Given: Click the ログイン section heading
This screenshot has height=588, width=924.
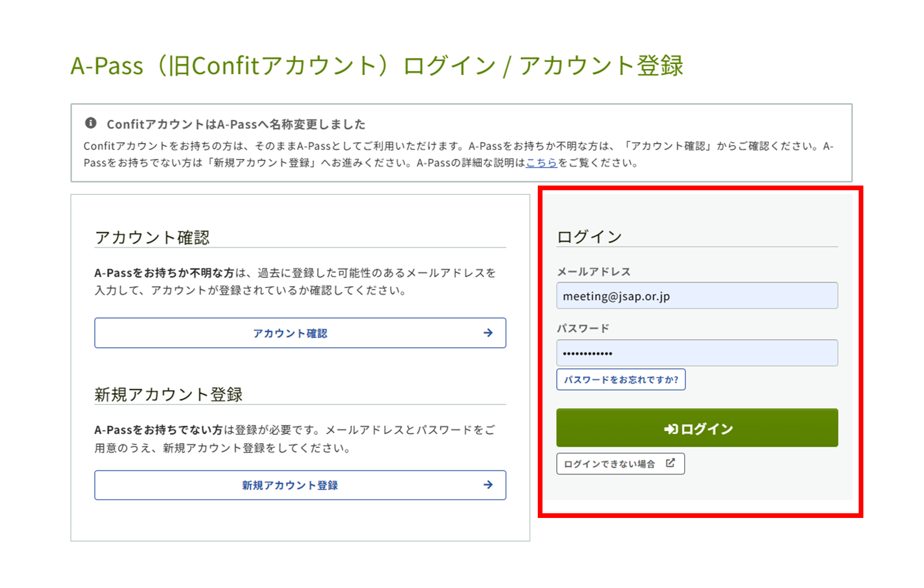Looking at the screenshot, I should (589, 237).
